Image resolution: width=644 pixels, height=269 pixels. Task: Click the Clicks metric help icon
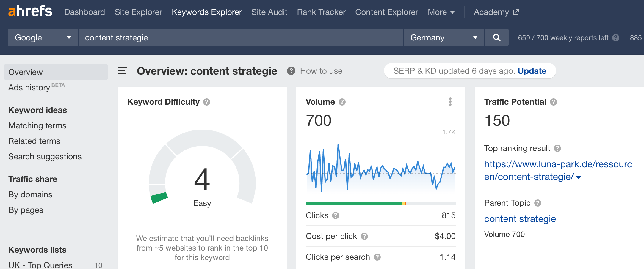(336, 215)
